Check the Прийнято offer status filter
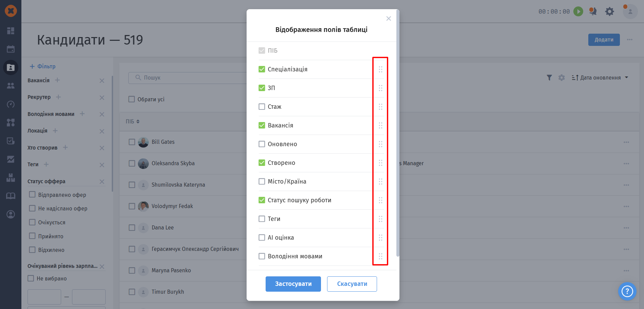The image size is (644, 309). tap(32, 236)
